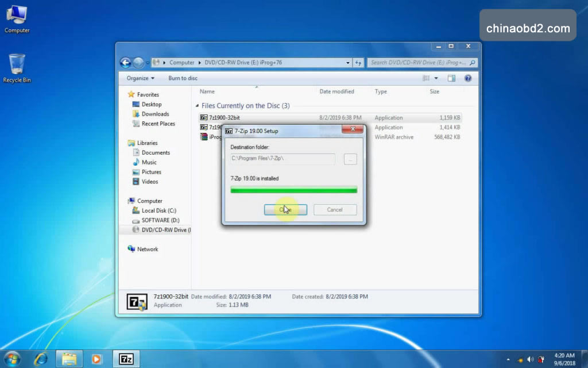Select DVD/CD-RW Drive in navigation pane
This screenshot has width=588, height=368.
pyautogui.click(x=155, y=230)
